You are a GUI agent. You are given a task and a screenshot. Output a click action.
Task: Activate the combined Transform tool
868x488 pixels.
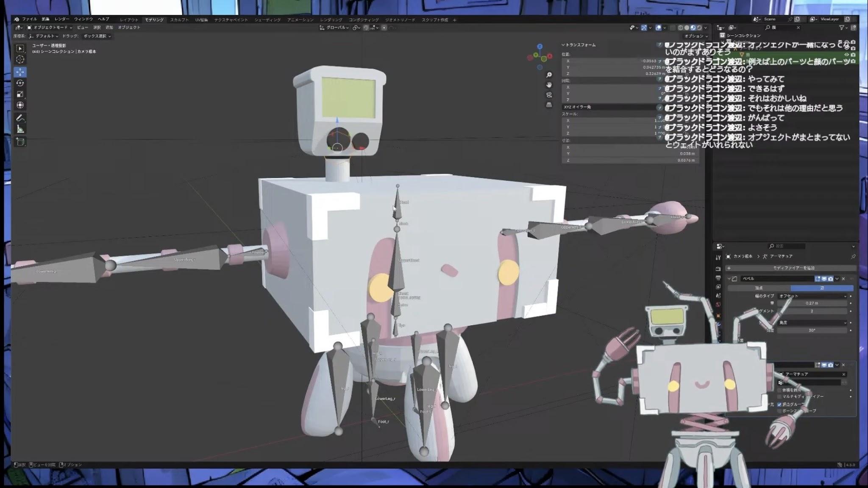click(20, 105)
